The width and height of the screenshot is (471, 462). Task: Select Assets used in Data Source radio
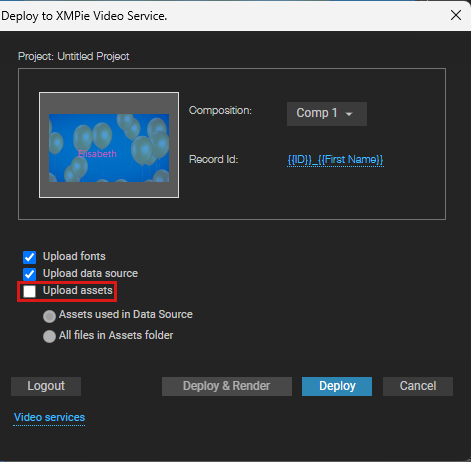49,316
